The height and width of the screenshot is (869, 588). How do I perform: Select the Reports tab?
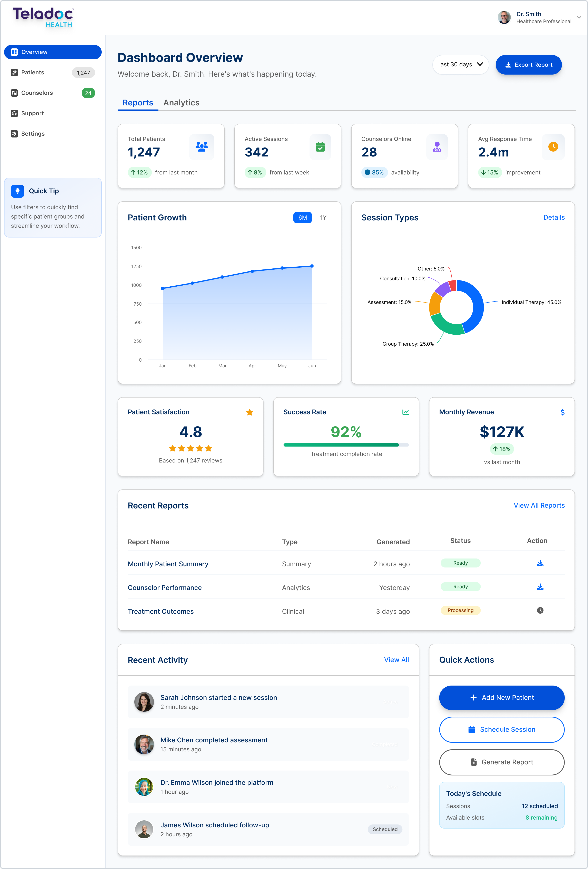138,103
